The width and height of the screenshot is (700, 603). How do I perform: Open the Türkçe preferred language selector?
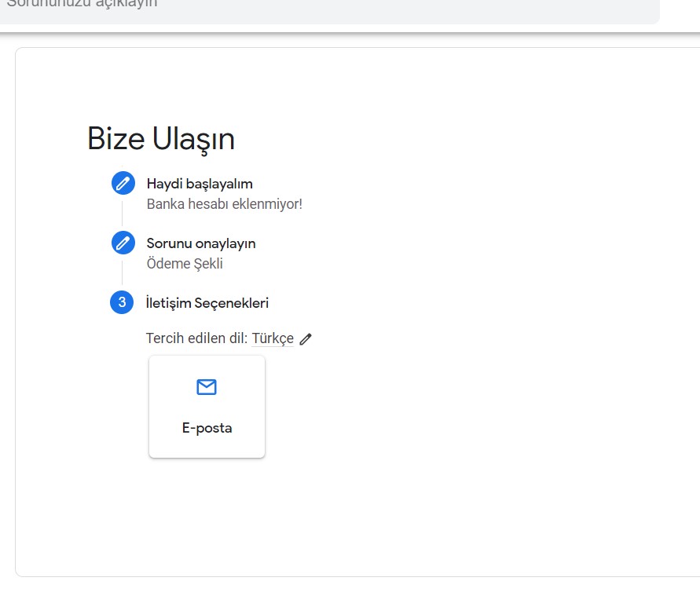[x=273, y=338]
